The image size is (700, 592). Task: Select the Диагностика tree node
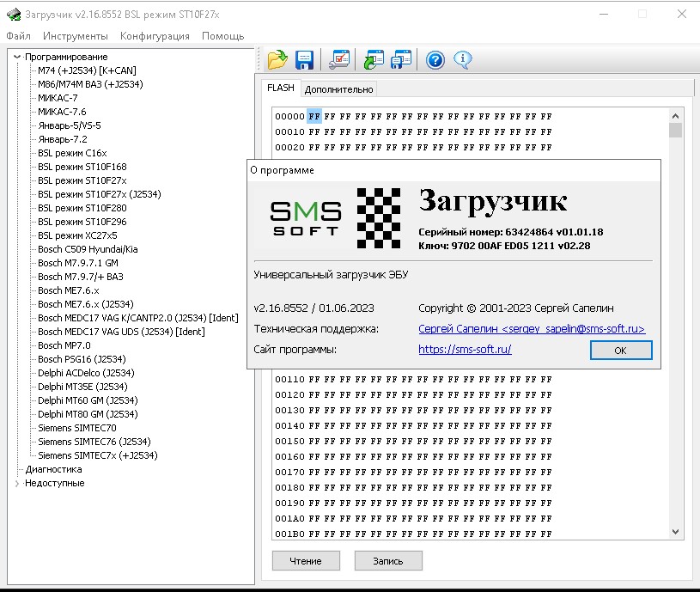tap(53, 469)
